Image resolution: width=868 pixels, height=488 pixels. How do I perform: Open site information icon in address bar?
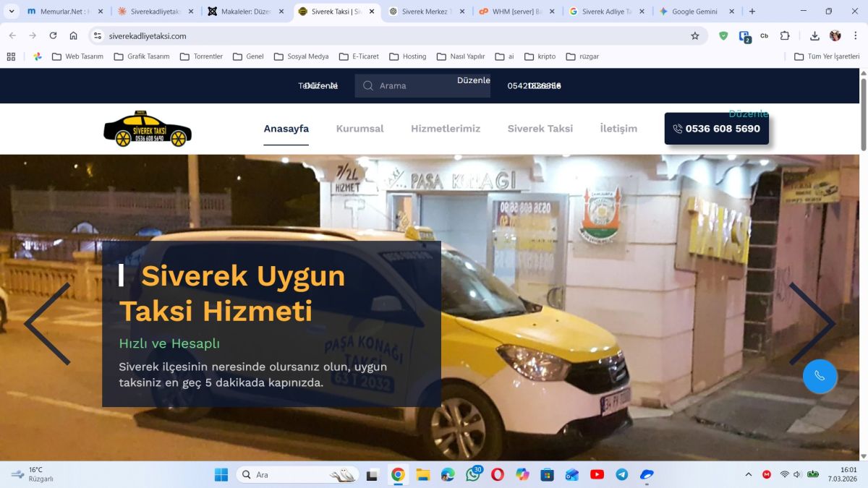[98, 35]
